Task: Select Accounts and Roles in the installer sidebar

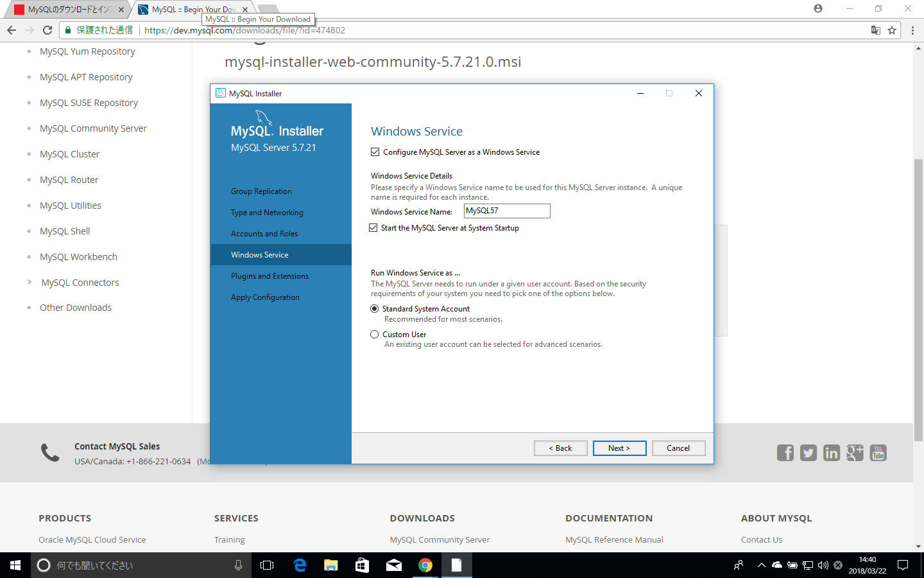Action: [x=264, y=233]
